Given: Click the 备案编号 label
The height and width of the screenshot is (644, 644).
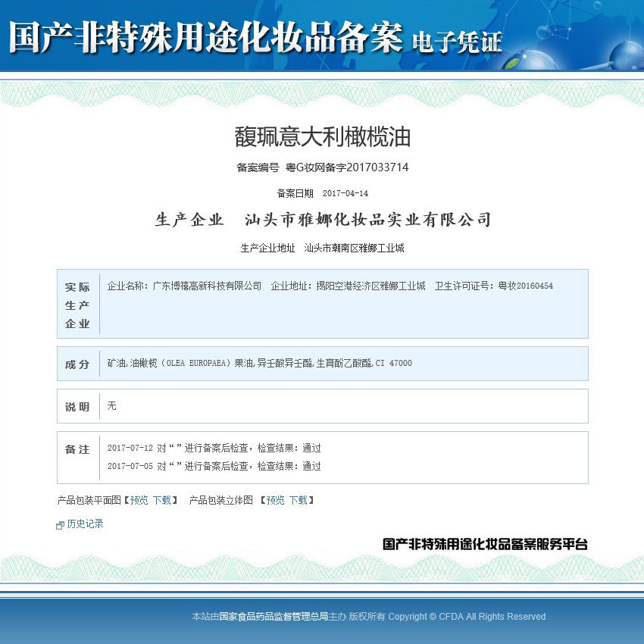Looking at the screenshot, I should pos(258,167).
